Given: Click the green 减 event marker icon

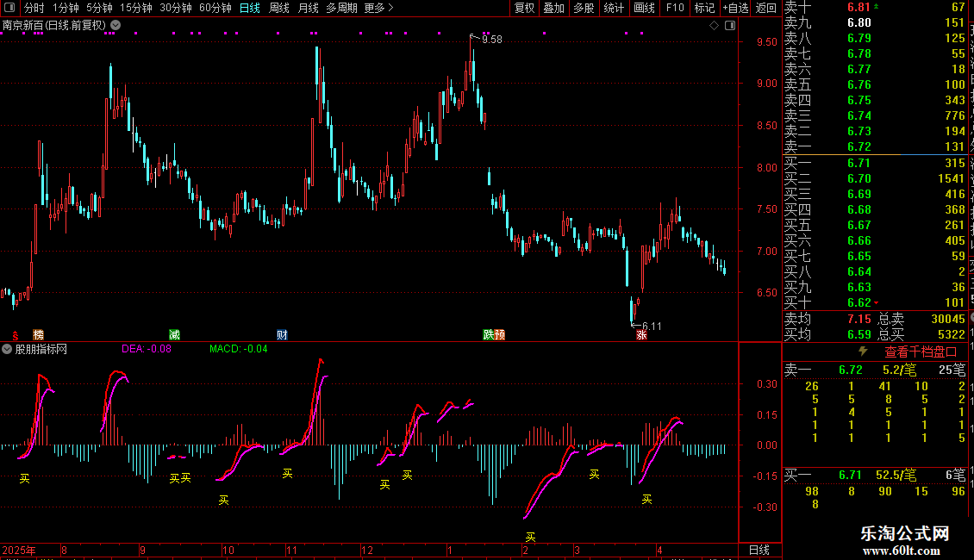Looking at the screenshot, I should 175,335.
